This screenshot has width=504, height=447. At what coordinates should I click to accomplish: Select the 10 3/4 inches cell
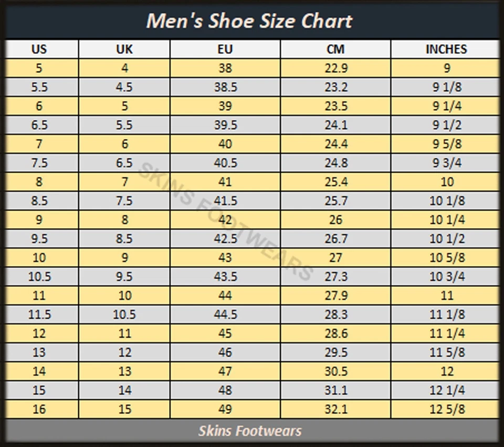coord(447,277)
